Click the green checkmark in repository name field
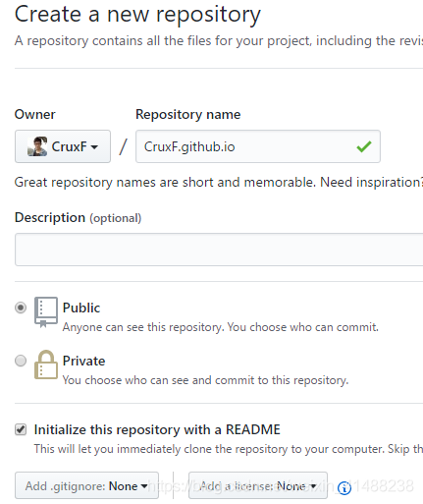 [x=364, y=146]
